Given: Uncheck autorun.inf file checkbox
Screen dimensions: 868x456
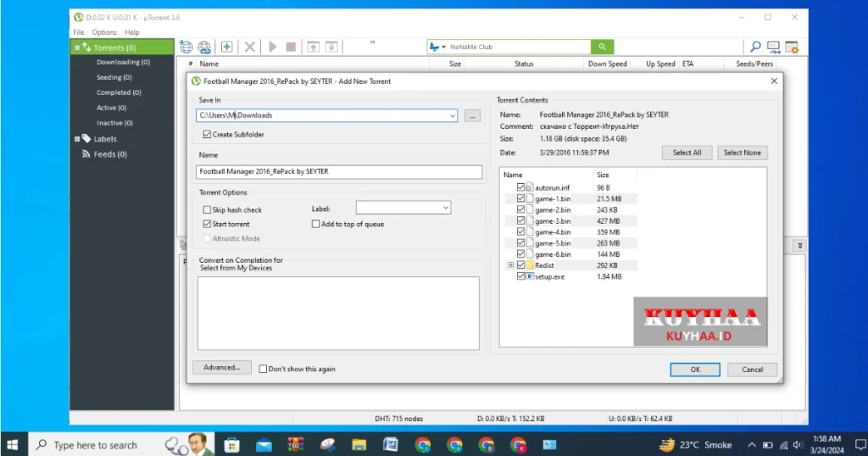Looking at the screenshot, I should click(x=520, y=187).
